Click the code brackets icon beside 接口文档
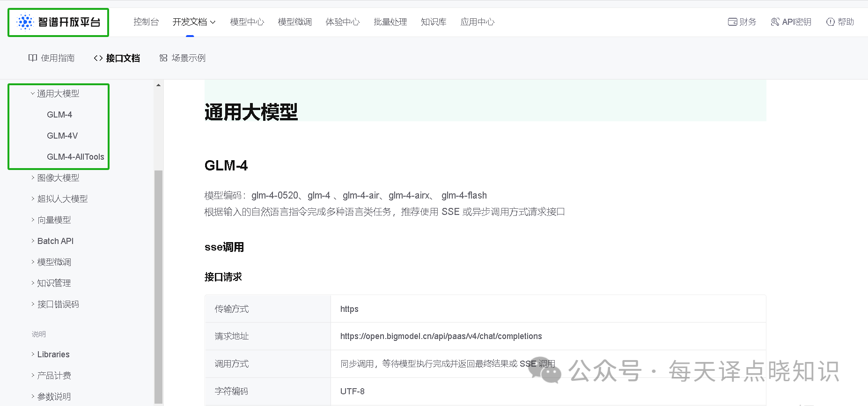The height and width of the screenshot is (406, 868). 98,58
